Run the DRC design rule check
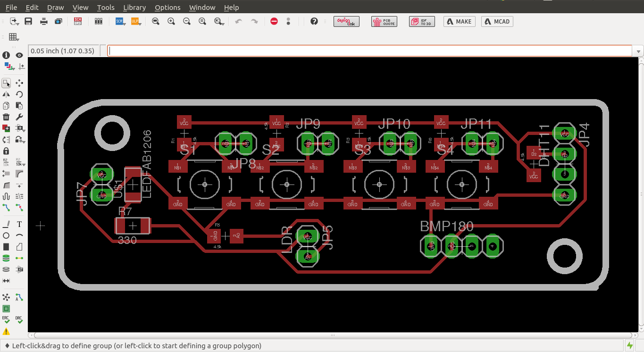 click(19, 320)
